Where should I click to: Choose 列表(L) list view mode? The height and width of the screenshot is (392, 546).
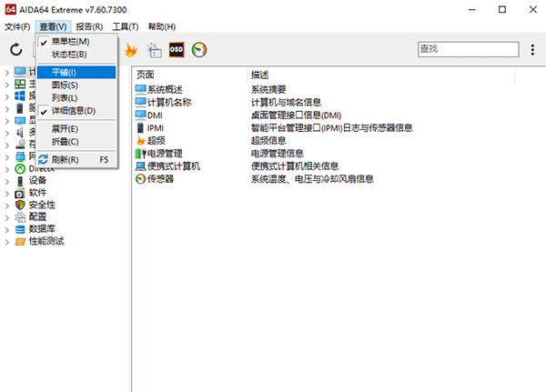(76, 98)
